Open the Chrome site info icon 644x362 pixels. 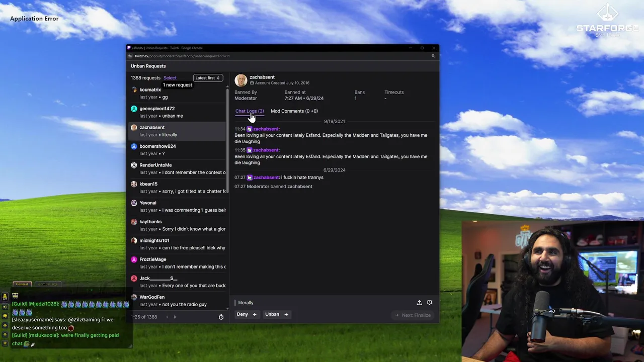point(130,56)
